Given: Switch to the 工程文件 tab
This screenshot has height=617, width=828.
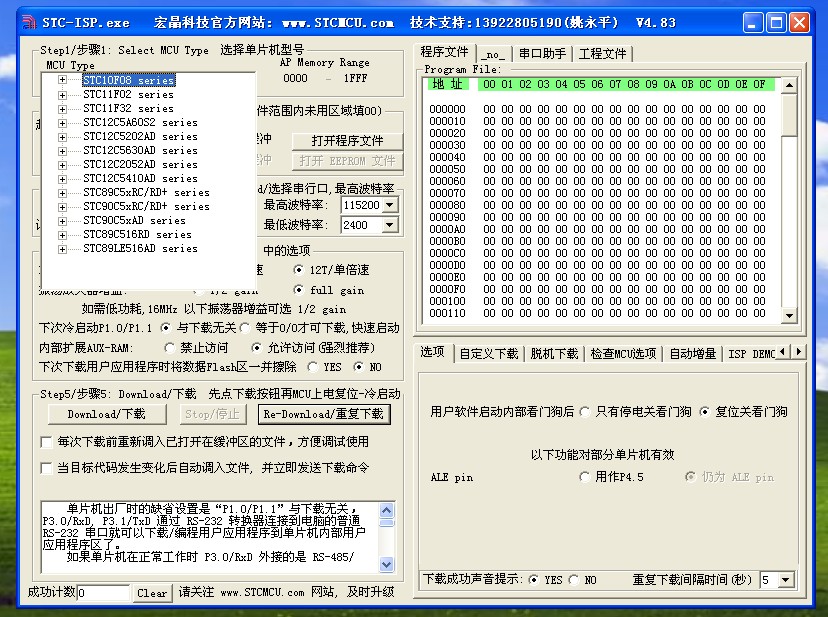Looking at the screenshot, I should pyautogui.click(x=602, y=54).
